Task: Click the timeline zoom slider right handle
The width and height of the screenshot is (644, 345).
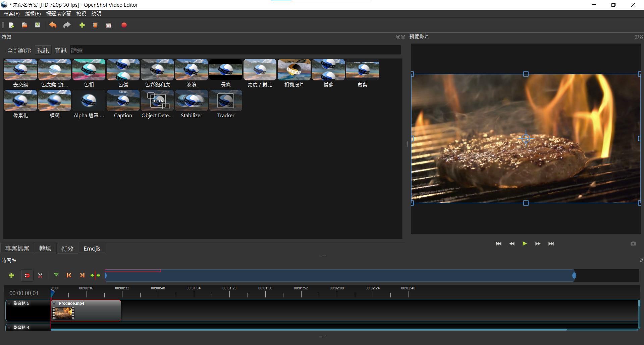Action: (574, 275)
